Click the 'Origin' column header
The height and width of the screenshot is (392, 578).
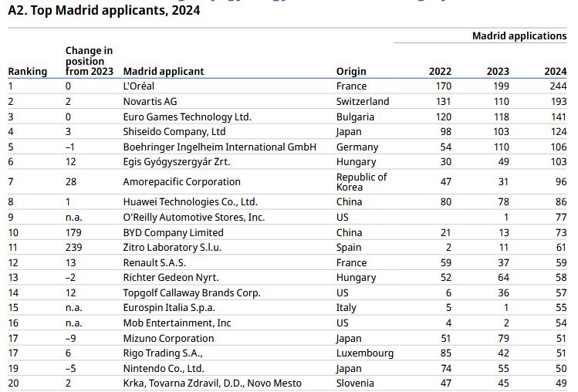tap(351, 71)
